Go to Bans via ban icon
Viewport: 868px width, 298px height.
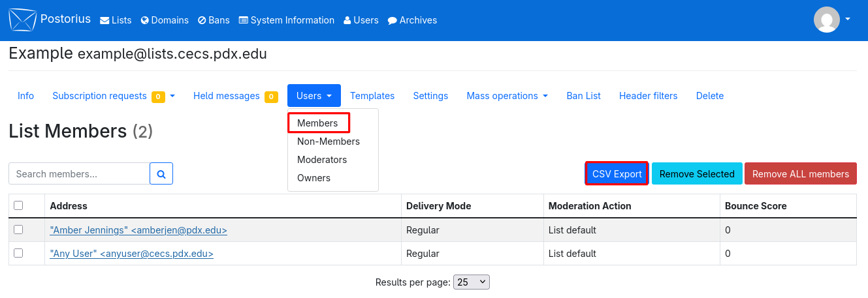coord(214,20)
